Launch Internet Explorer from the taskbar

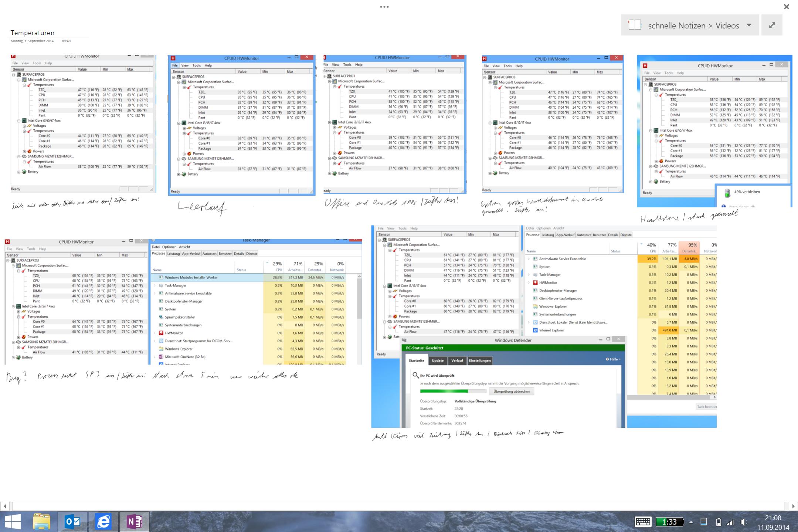coord(103,522)
